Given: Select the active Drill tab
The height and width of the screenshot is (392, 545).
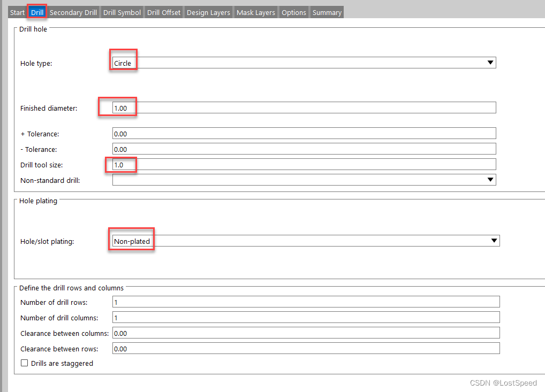Looking at the screenshot, I should 37,12.
